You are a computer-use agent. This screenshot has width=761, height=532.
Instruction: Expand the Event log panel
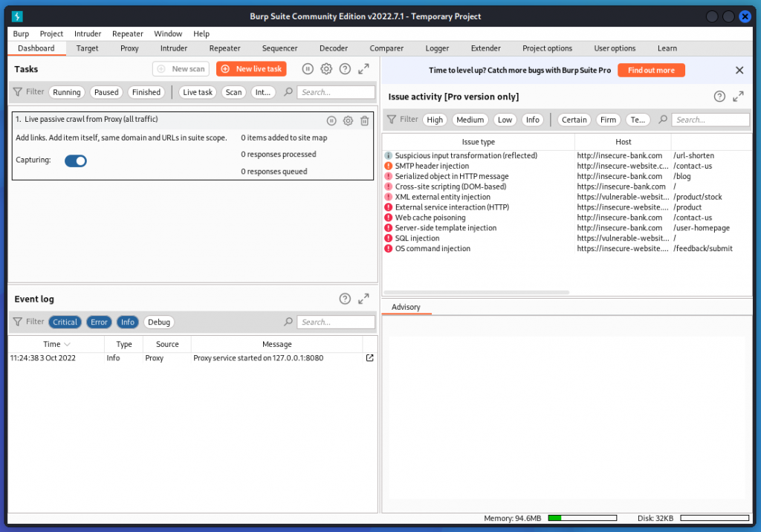pos(363,299)
